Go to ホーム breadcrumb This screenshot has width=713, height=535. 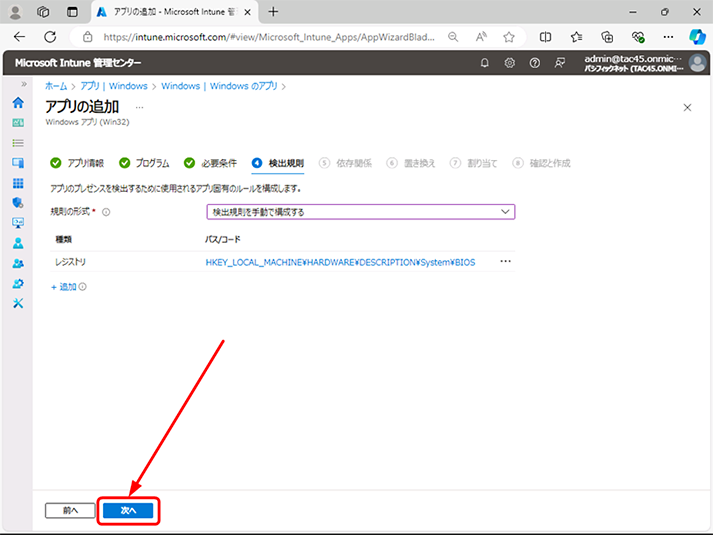tap(56, 86)
